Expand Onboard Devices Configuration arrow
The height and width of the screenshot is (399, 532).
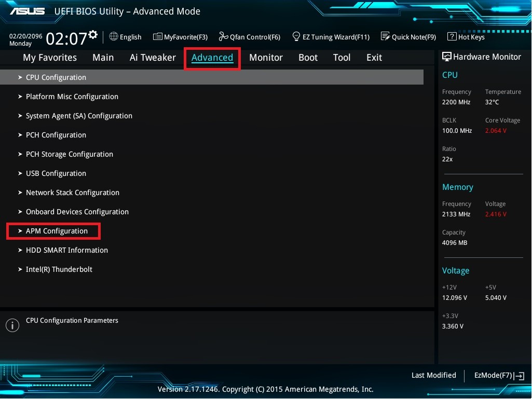point(20,212)
